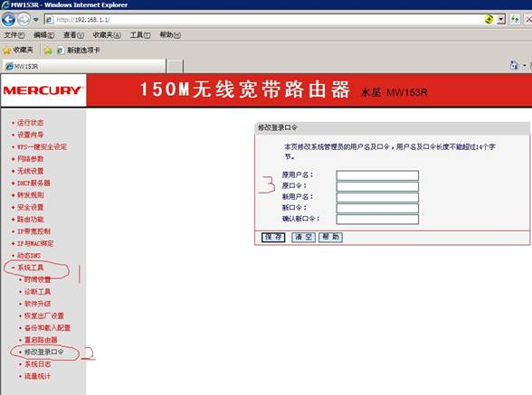
Task: Open the 新建选项卡 favorites link
Action: pos(79,51)
